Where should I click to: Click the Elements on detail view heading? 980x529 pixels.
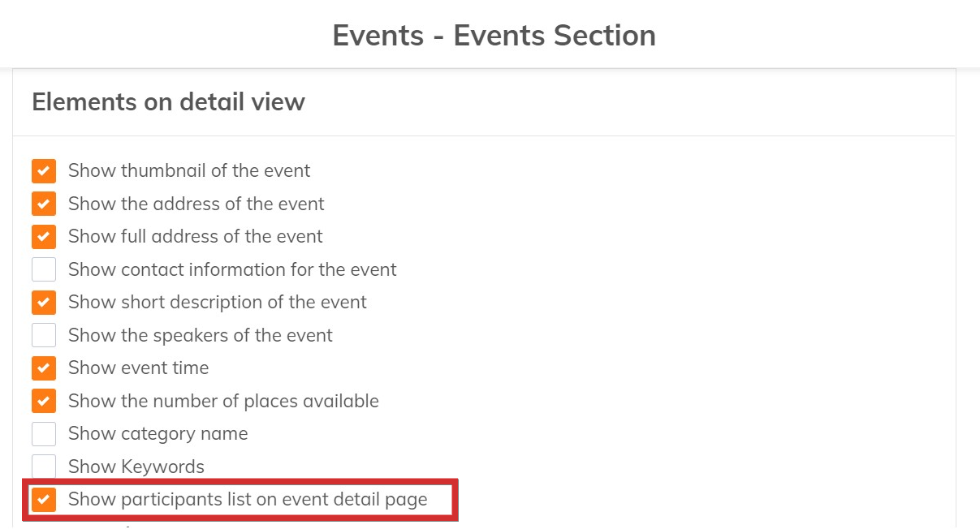tap(168, 102)
